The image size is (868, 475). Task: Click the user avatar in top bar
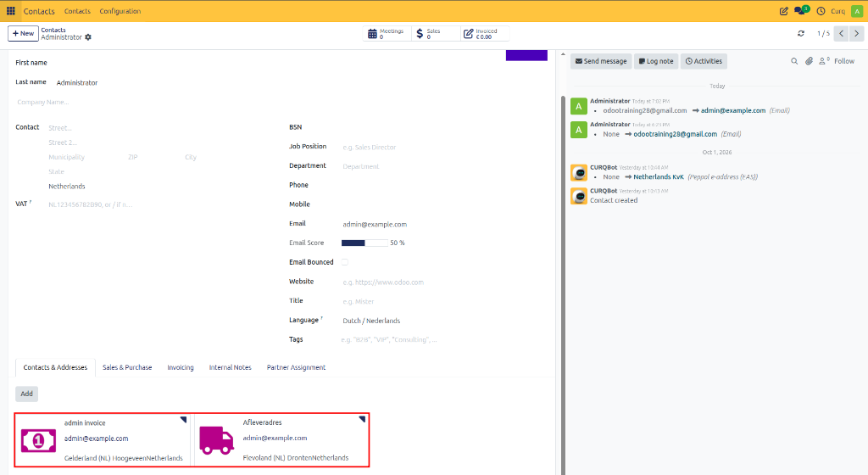click(857, 11)
